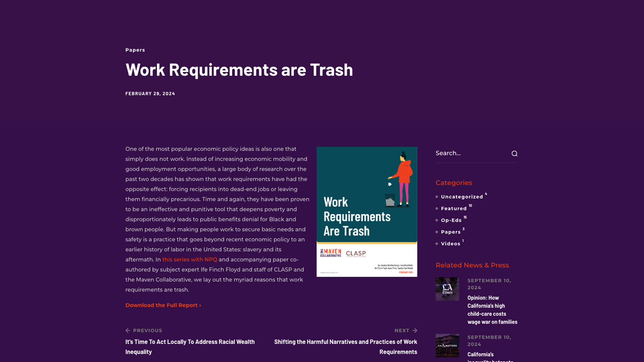Screen dimensions: 644x362
Task: Click the Previous left arrow icon
Action: coord(128,330)
